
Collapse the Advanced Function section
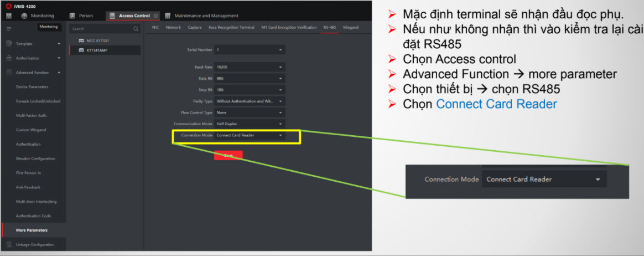point(59,73)
